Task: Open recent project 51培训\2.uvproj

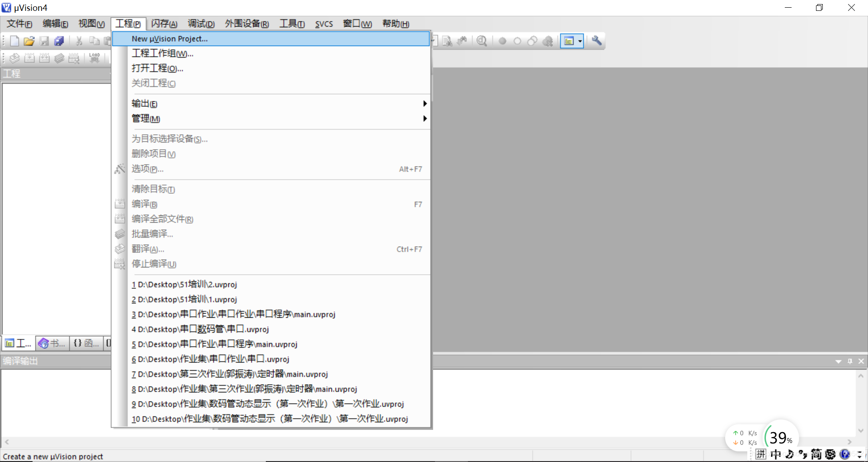Action: point(271,285)
